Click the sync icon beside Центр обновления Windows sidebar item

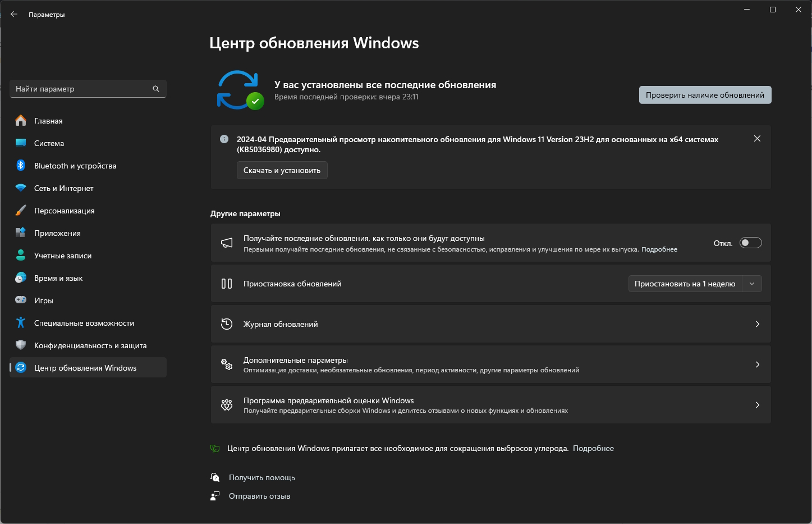[21, 368]
